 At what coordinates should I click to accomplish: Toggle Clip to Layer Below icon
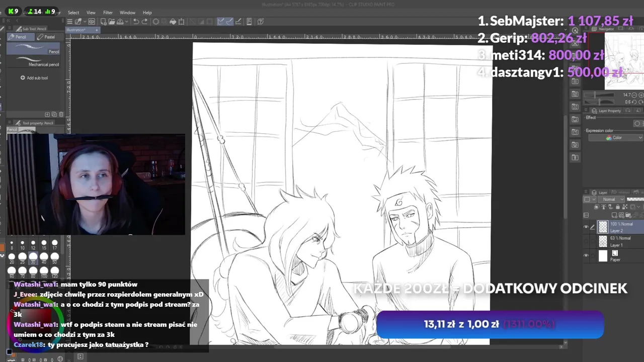click(x=597, y=207)
